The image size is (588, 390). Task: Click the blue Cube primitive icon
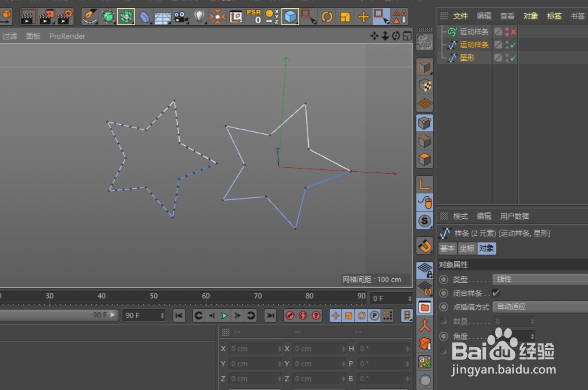(290, 17)
